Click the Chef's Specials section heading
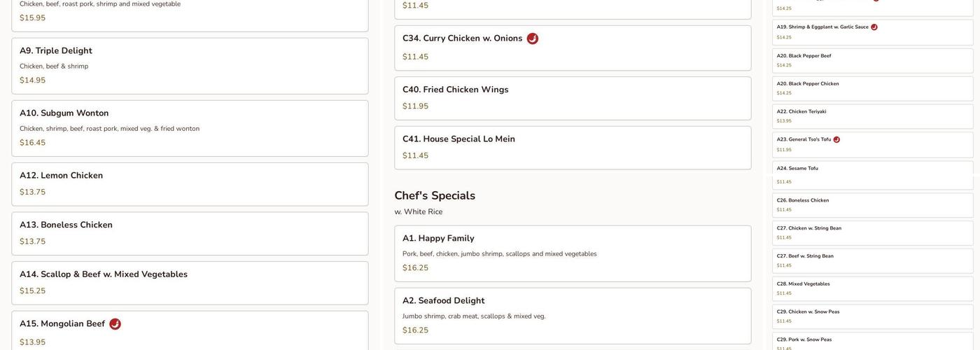Viewport: 980px width, 350px height. 435,196
